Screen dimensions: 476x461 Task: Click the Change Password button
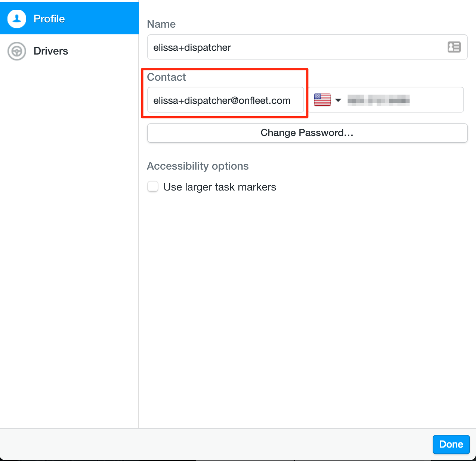(x=307, y=133)
